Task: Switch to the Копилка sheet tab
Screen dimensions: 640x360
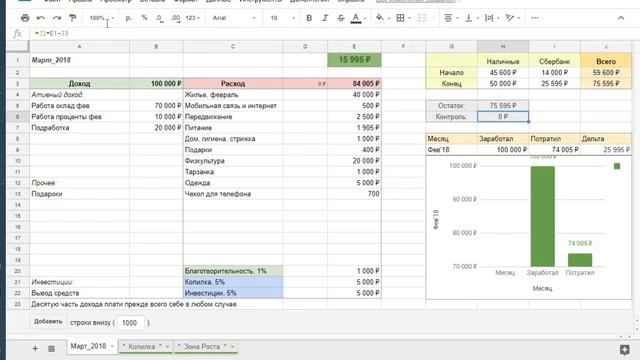Action: [x=142, y=347]
